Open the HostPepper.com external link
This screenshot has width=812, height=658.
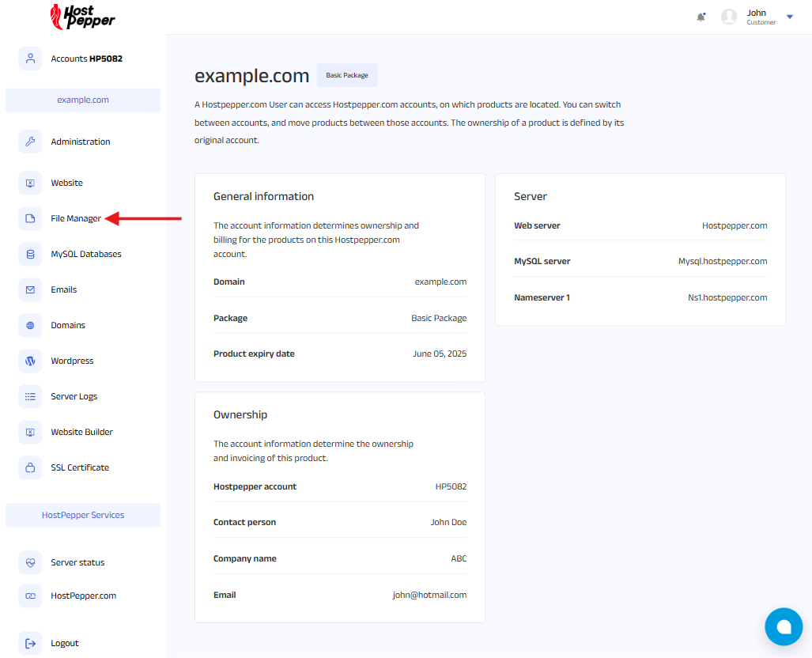(x=83, y=596)
